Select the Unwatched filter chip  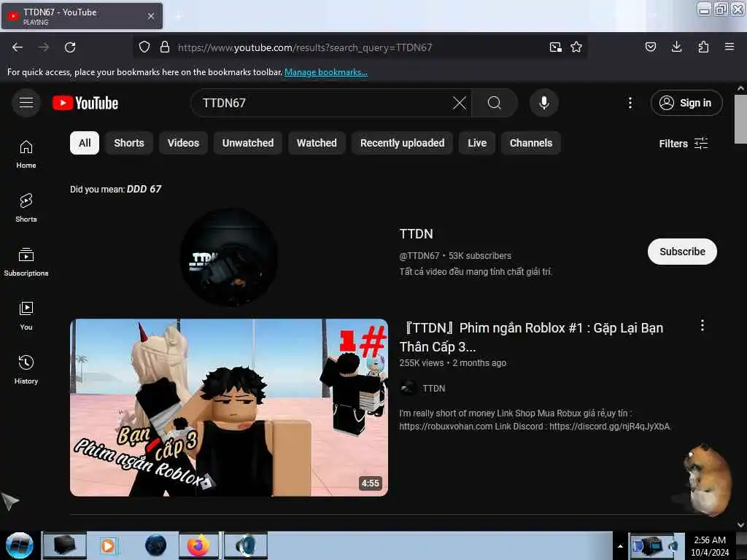(x=248, y=143)
